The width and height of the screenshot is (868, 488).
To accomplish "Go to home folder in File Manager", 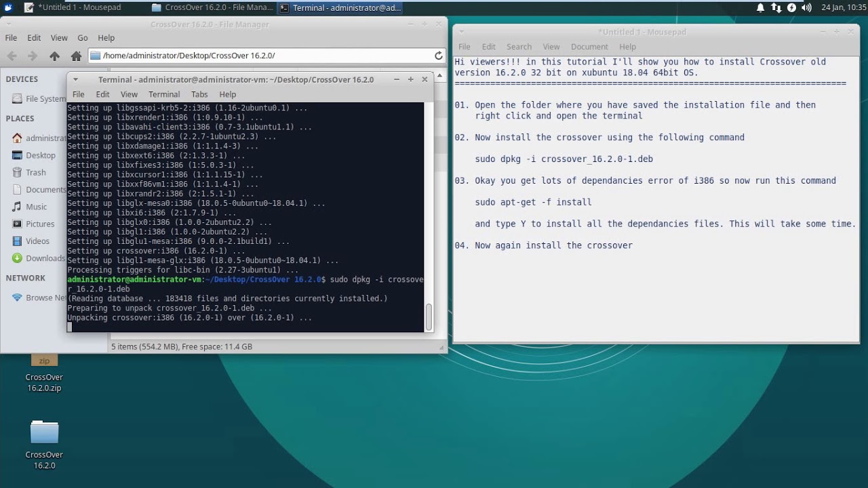I will (x=76, y=56).
